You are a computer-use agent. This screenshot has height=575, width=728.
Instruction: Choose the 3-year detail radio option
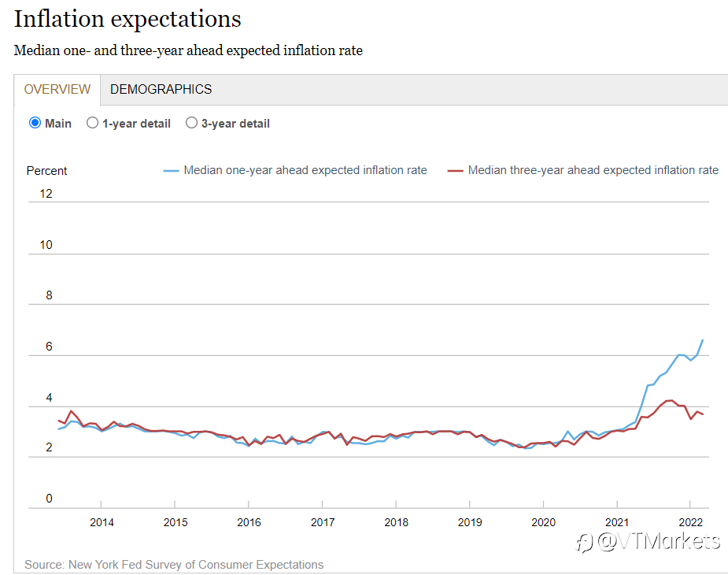[x=191, y=123]
